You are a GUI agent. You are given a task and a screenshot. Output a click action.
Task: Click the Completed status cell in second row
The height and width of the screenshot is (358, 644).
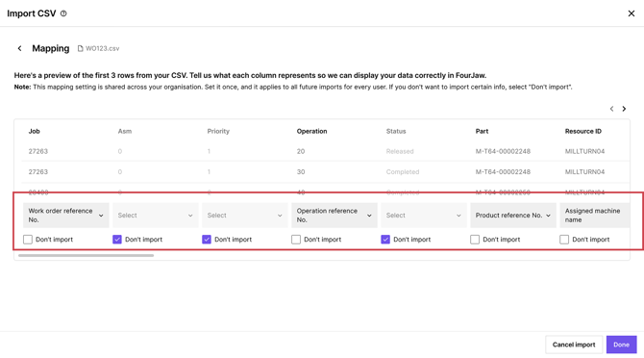[x=403, y=172]
